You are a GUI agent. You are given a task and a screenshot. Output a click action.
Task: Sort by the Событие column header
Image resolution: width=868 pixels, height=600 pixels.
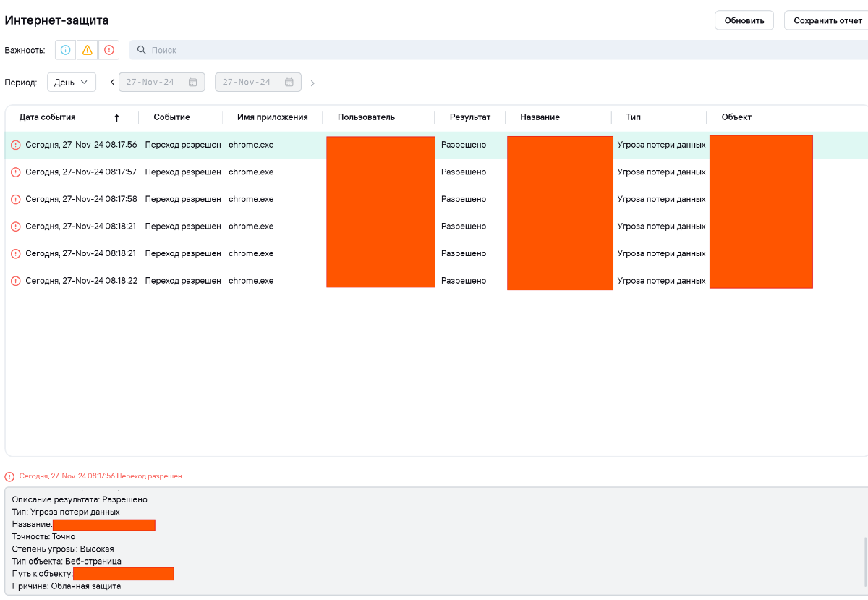(171, 117)
